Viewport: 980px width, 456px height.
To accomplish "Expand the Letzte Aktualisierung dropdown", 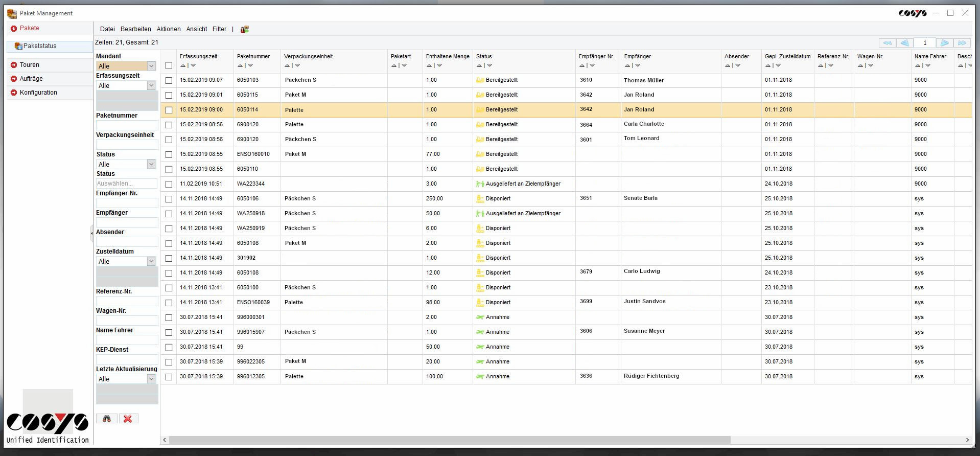I will tap(151, 379).
